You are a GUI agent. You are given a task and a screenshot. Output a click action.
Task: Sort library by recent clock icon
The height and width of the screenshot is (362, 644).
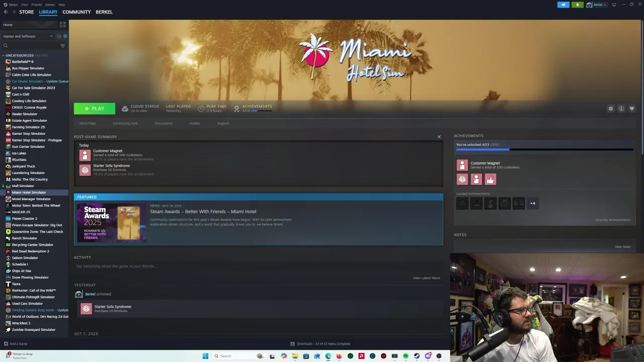(x=59, y=36)
